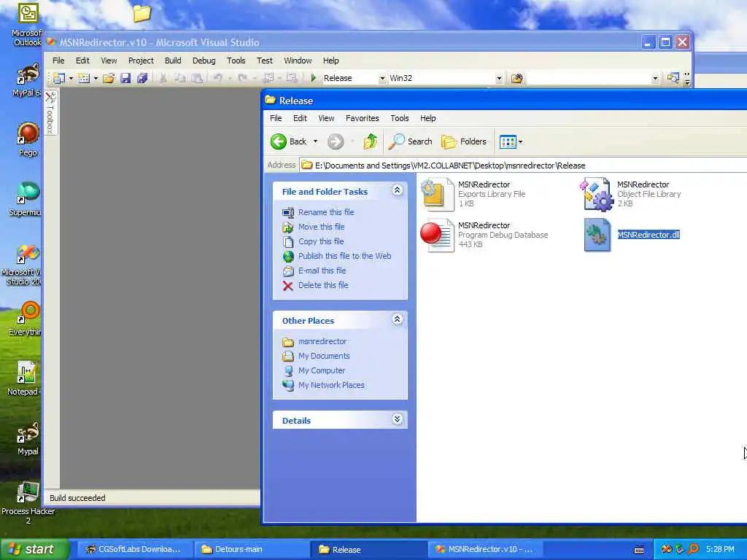Select MSNRedirector.dll file icon

pos(597,236)
